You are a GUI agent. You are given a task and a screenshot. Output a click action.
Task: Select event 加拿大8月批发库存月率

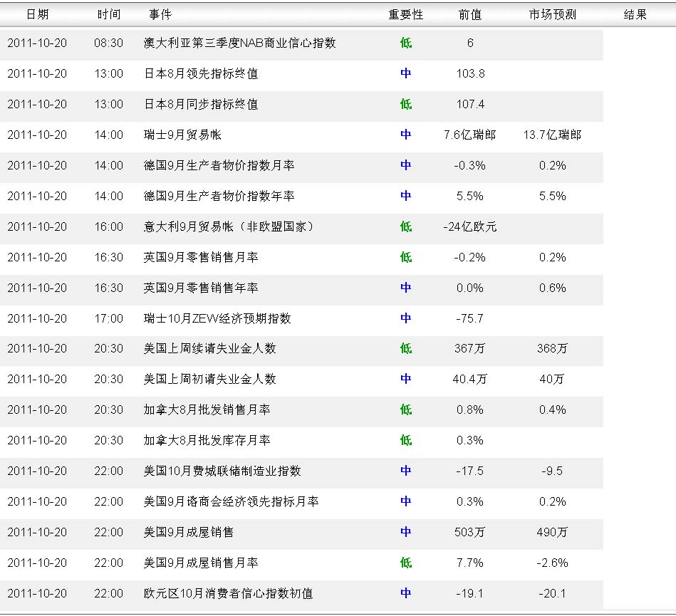pos(207,440)
